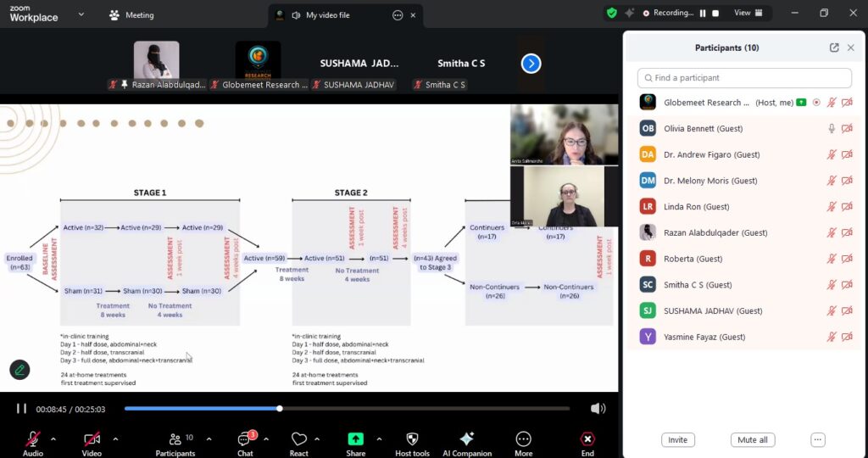Select the My video file tab

(327, 15)
